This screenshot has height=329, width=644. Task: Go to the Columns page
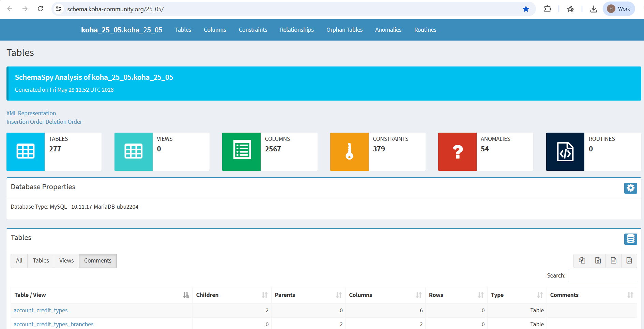coord(215,30)
